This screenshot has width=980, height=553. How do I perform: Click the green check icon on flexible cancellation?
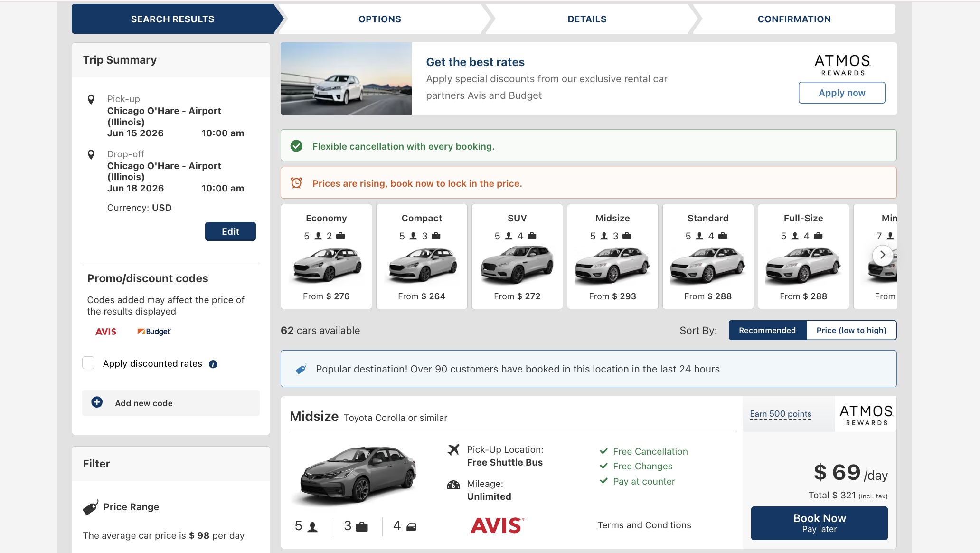pos(296,146)
